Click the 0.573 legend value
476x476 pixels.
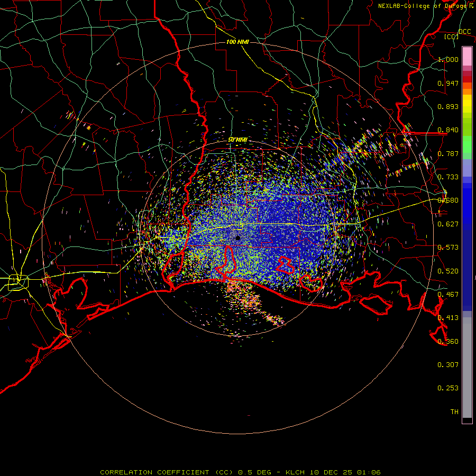coord(448,248)
